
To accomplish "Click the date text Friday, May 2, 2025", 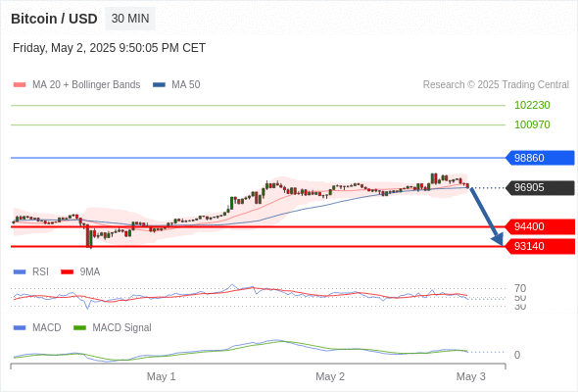I will coord(64,48).
